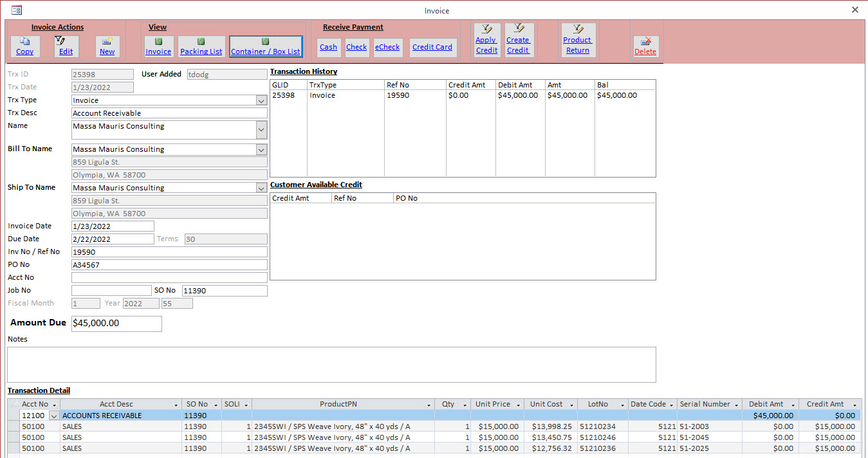This screenshot has width=868, height=458.
Task: Open the Qty column filter arrow
Action: (465, 405)
